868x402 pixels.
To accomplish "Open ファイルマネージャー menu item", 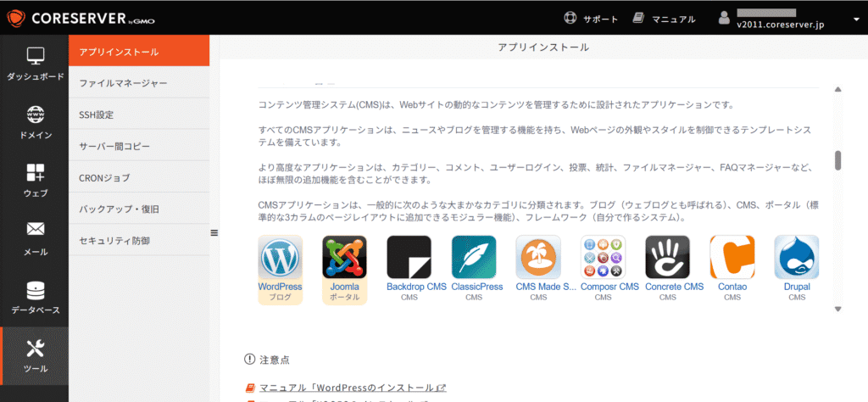I will (x=140, y=84).
